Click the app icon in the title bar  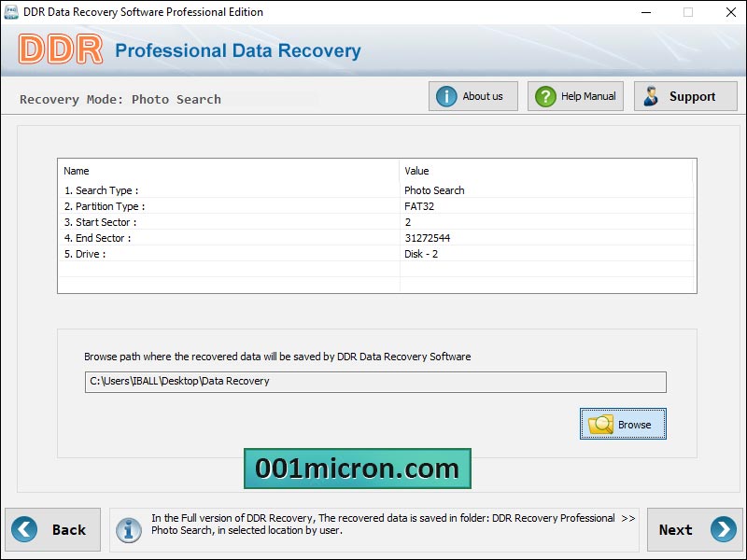click(10, 12)
